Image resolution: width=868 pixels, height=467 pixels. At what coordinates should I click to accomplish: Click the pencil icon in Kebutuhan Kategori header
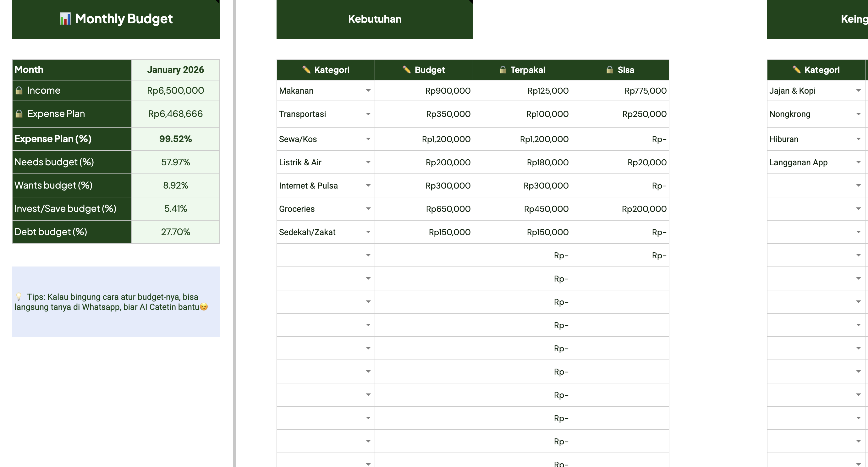pos(306,70)
